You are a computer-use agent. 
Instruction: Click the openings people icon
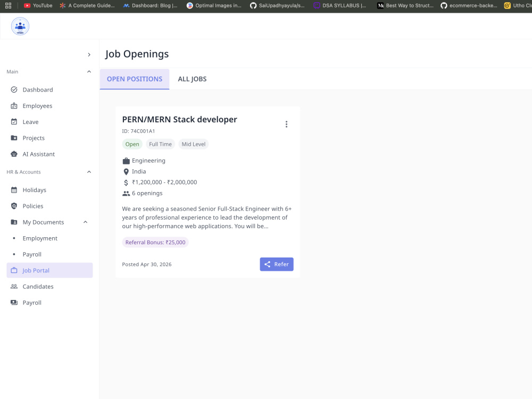click(126, 194)
